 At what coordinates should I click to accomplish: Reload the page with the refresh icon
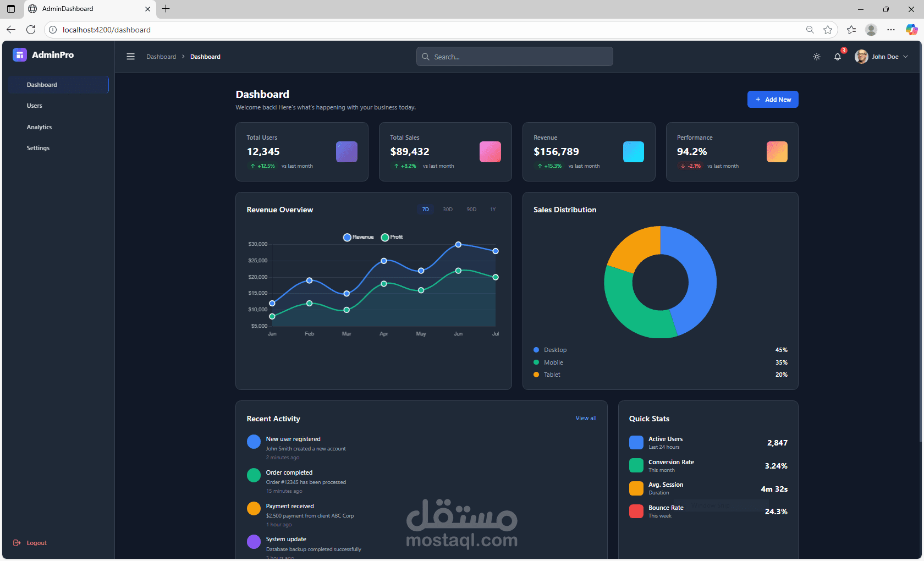pyautogui.click(x=31, y=30)
